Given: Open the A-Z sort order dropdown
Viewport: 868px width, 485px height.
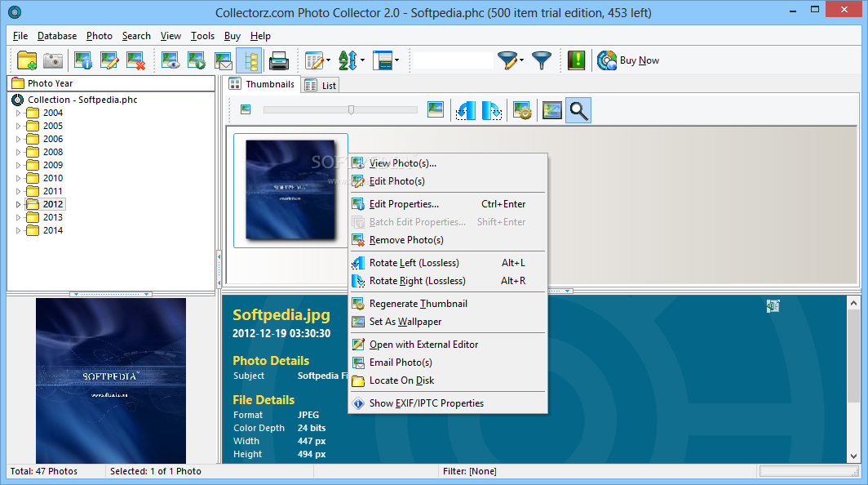Looking at the screenshot, I should tap(362, 60).
